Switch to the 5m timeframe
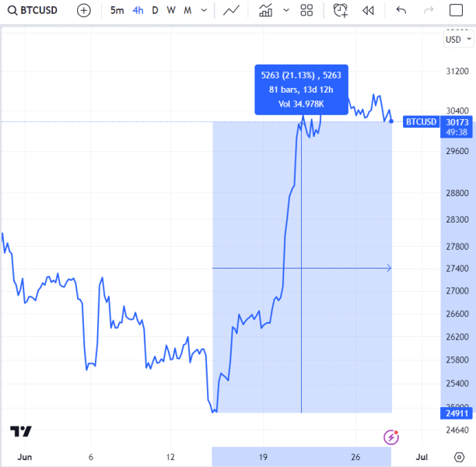476x467 pixels. 117,11
